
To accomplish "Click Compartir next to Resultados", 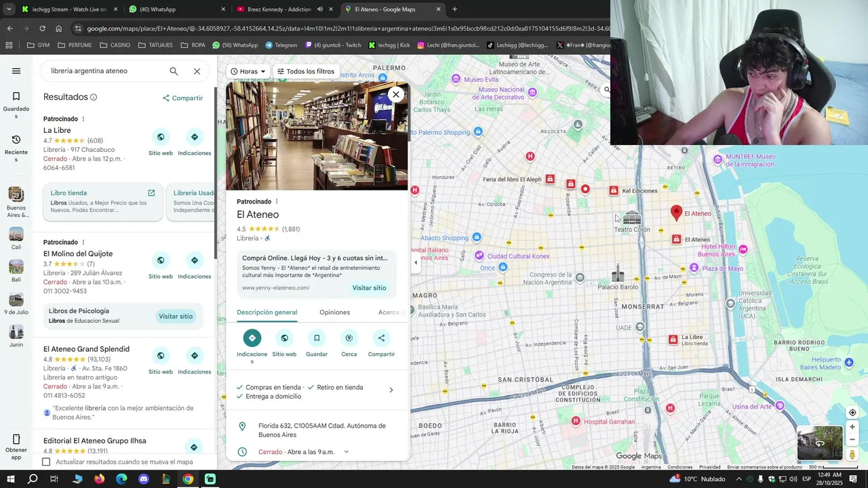I will [182, 98].
